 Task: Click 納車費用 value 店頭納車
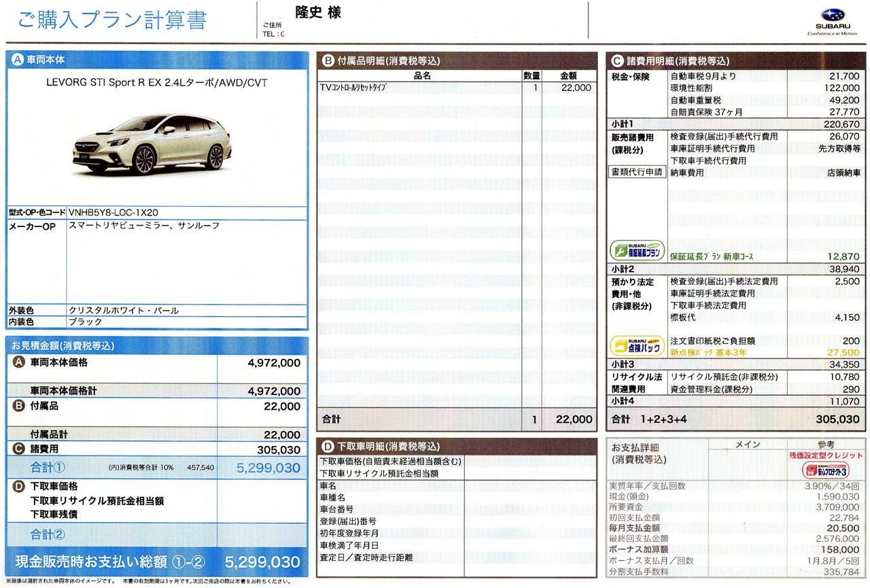point(843,173)
